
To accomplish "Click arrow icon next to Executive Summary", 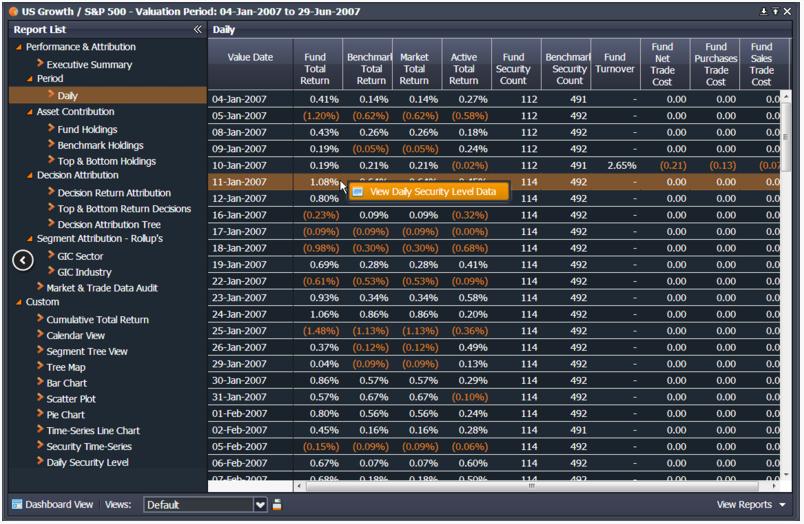I will pos(40,64).
